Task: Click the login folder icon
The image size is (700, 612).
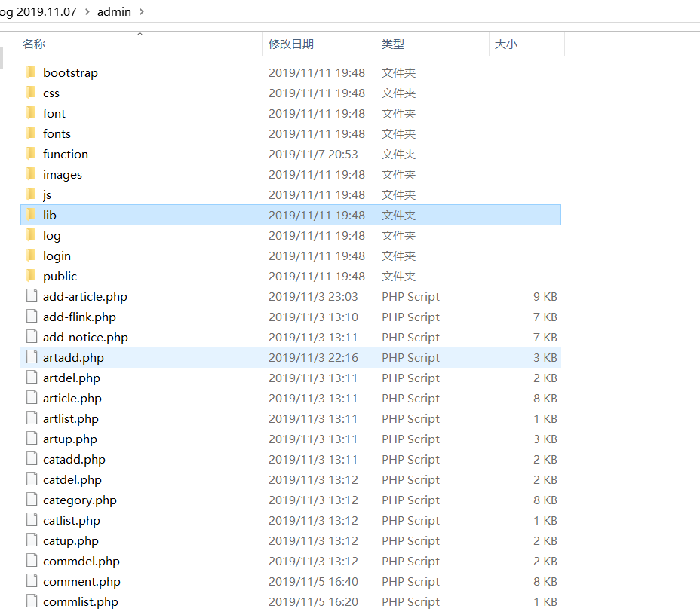Action: coord(31,256)
